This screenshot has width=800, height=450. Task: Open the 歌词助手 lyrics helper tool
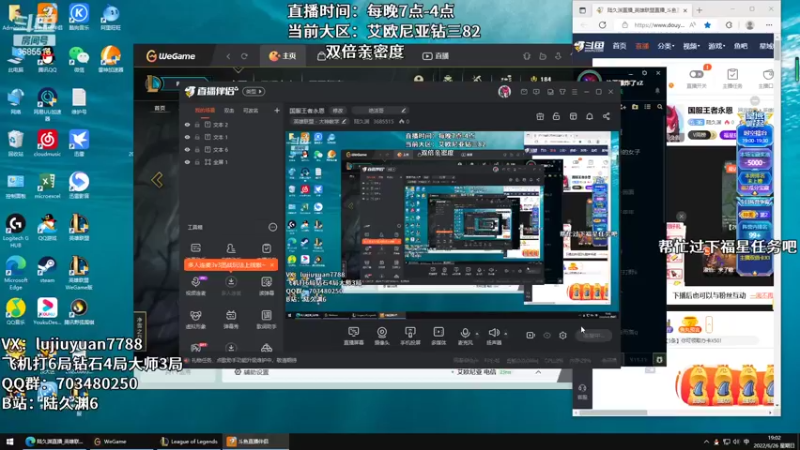click(x=266, y=319)
